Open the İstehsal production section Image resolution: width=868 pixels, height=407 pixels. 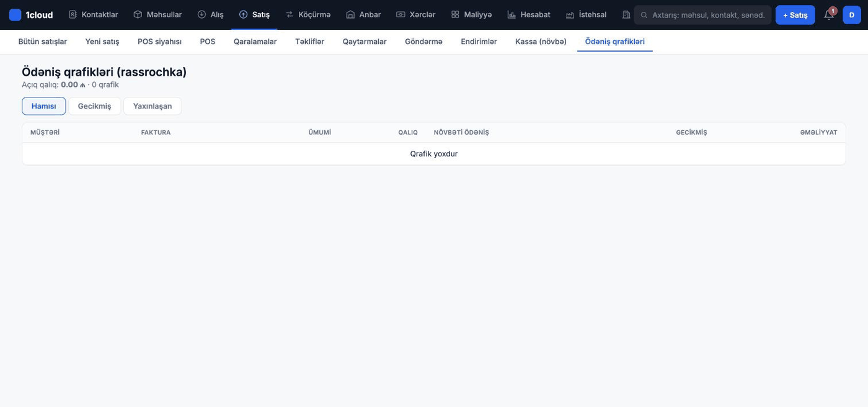[x=586, y=15]
